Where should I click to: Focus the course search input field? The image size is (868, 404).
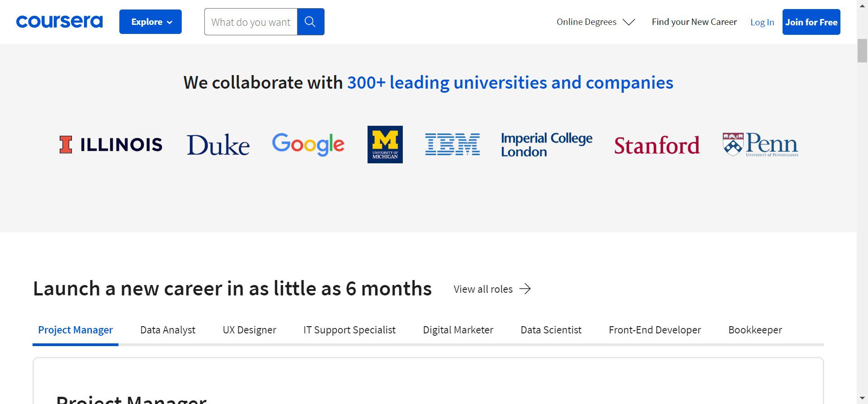point(250,22)
